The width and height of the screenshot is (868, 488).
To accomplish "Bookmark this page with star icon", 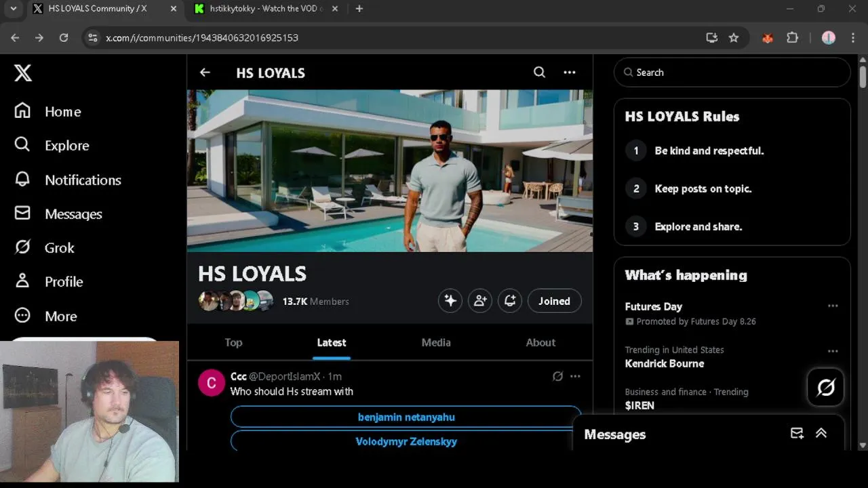I will pos(734,38).
